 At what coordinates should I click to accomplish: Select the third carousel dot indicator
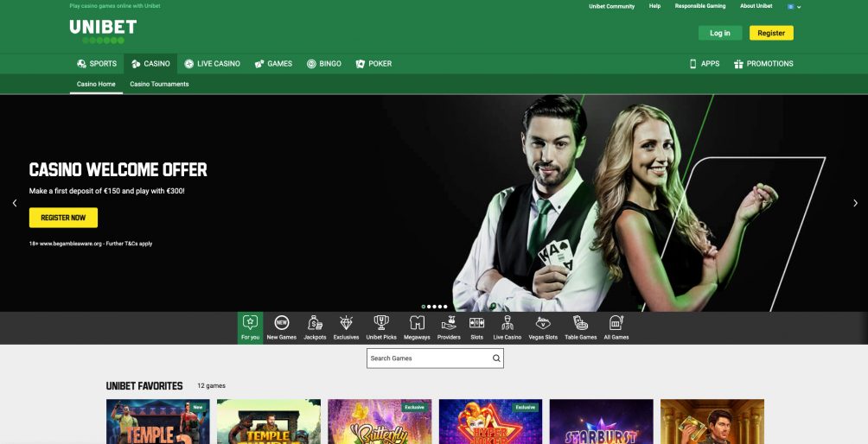pos(435,307)
